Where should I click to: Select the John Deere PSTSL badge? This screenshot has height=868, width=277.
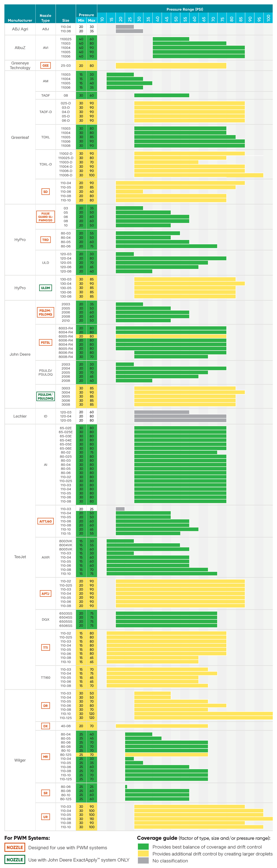(x=45, y=342)
